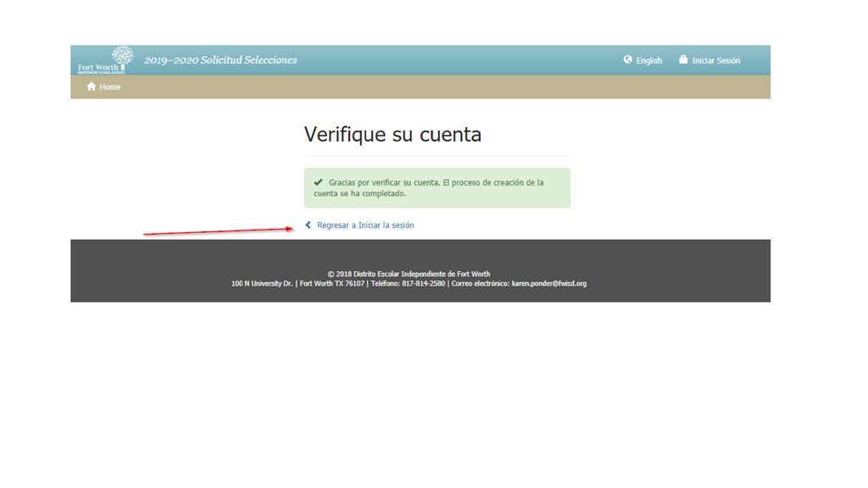This screenshot has height=488, width=868.
Task: Click the 100 N University Dr. address
Action: tap(262, 283)
